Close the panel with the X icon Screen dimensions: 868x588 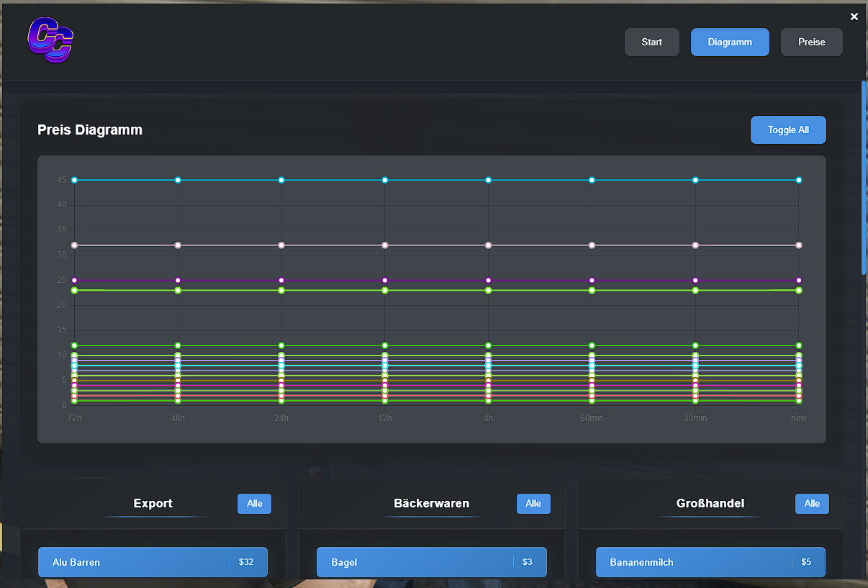click(x=854, y=17)
